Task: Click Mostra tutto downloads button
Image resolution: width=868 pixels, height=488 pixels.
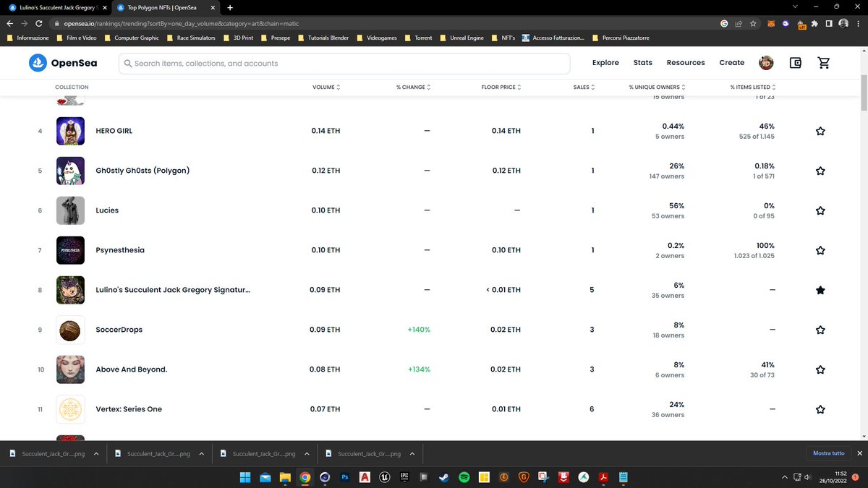Action: tap(828, 453)
